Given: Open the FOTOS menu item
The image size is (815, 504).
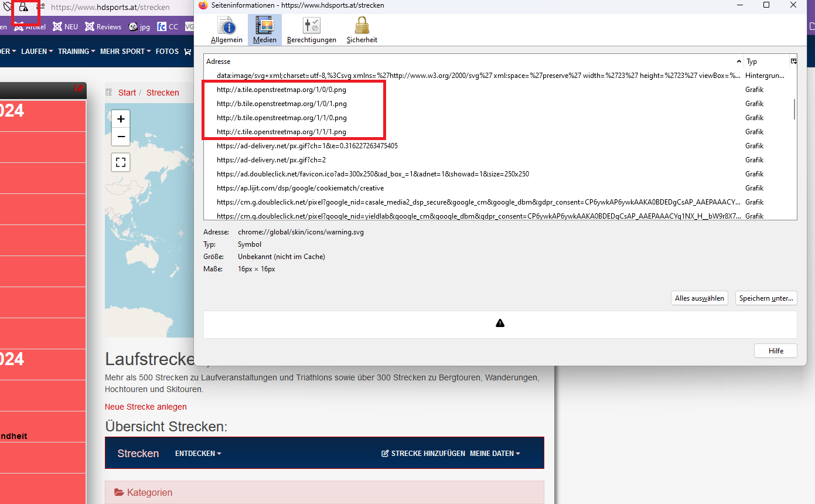Looking at the screenshot, I should pyautogui.click(x=167, y=52).
